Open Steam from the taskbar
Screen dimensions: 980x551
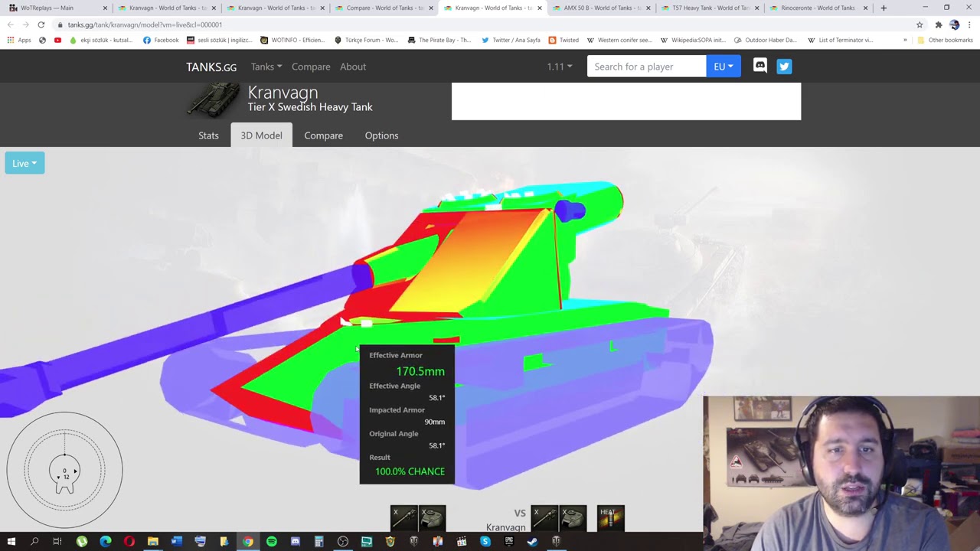pos(532,542)
